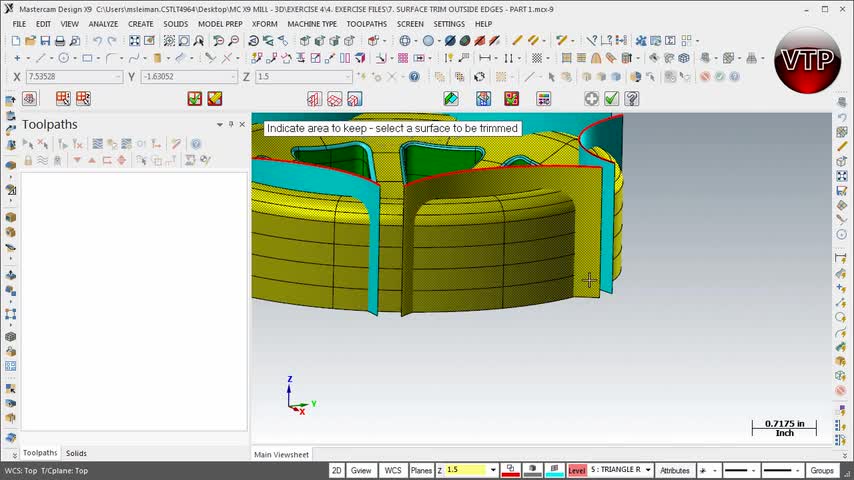Click the WCS status button
The image size is (854, 480).
pyautogui.click(x=393, y=470)
